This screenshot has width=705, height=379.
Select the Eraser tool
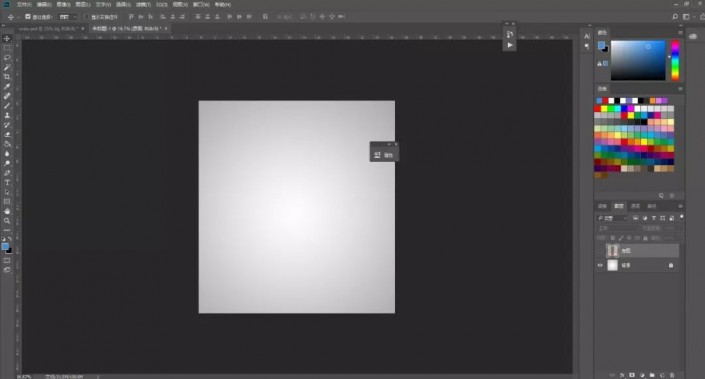click(7, 134)
